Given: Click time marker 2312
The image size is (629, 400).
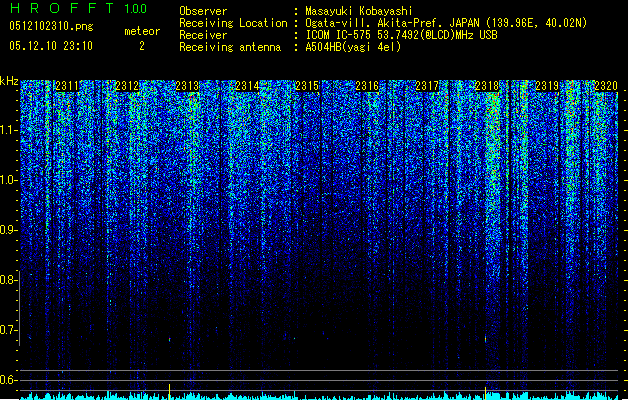Looking at the screenshot, I should pyautogui.click(x=127, y=86).
